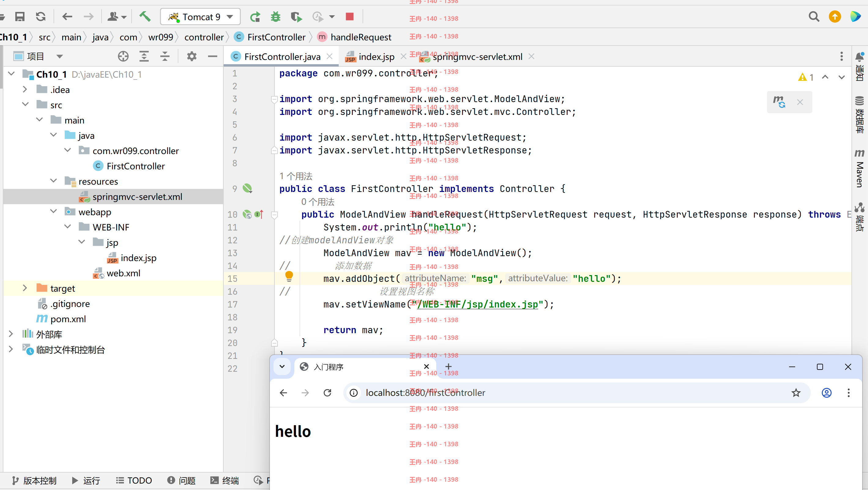The image size is (868, 490).
Task: Open the editor tabs three-dot menu
Action: [841, 56]
